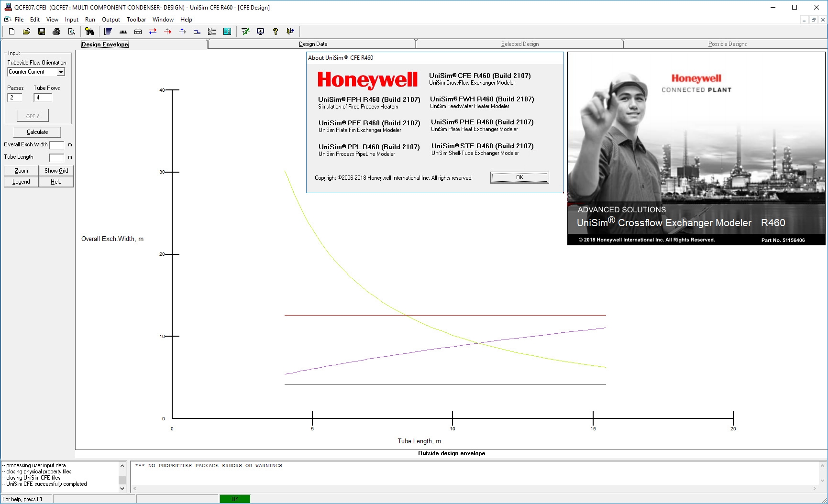Click 'UniSim CFE successfully completed' log line
The height and width of the screenshot is (504, 828).
(46, 484)
